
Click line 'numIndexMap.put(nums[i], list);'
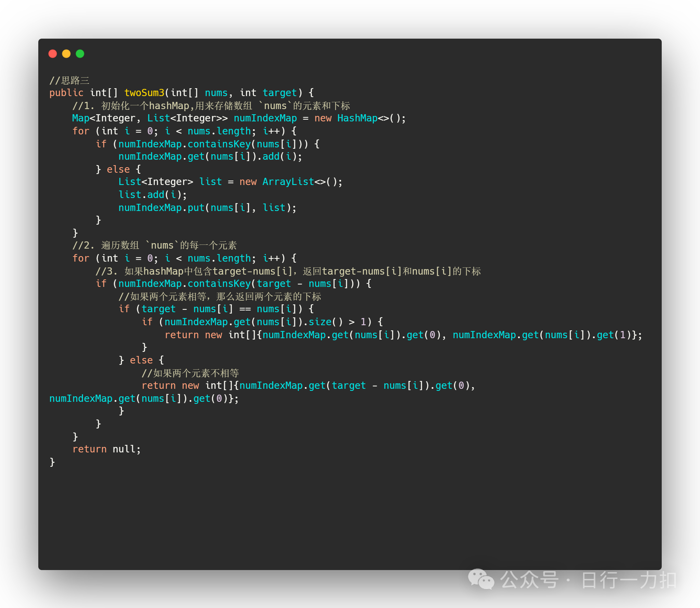pyautogui.click(x=207, y=208)
